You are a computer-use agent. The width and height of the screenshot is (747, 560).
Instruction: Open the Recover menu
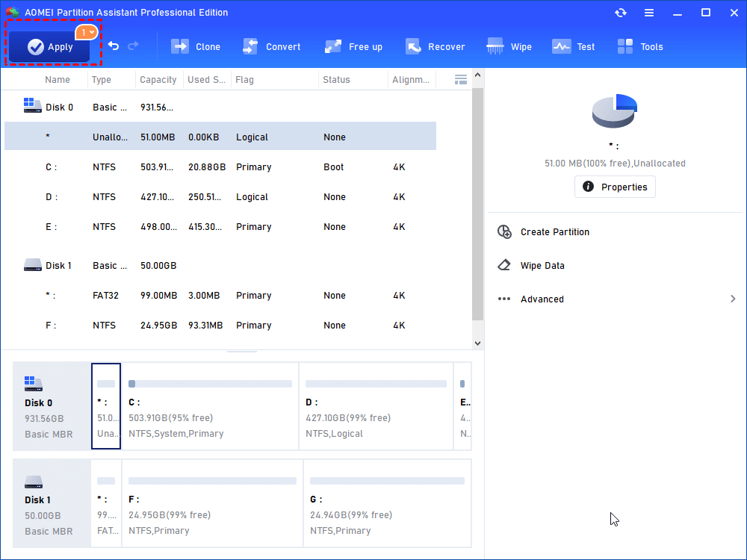tap(435, 46)
